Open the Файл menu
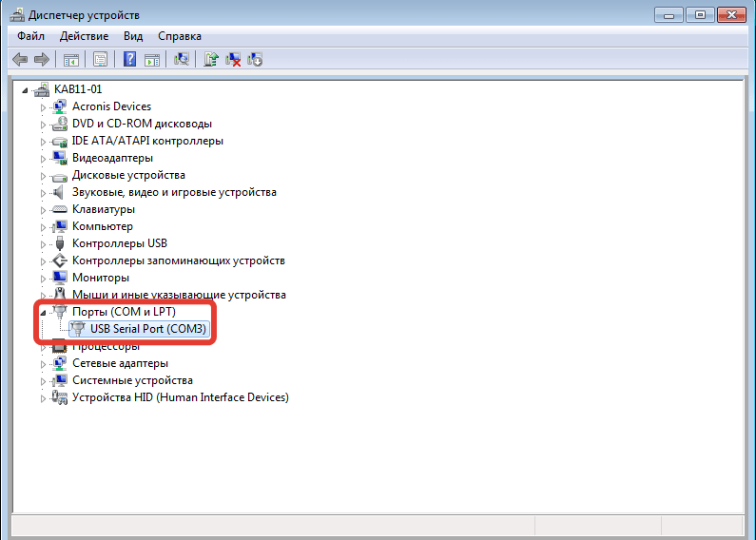756x540 pixels. 30,36
